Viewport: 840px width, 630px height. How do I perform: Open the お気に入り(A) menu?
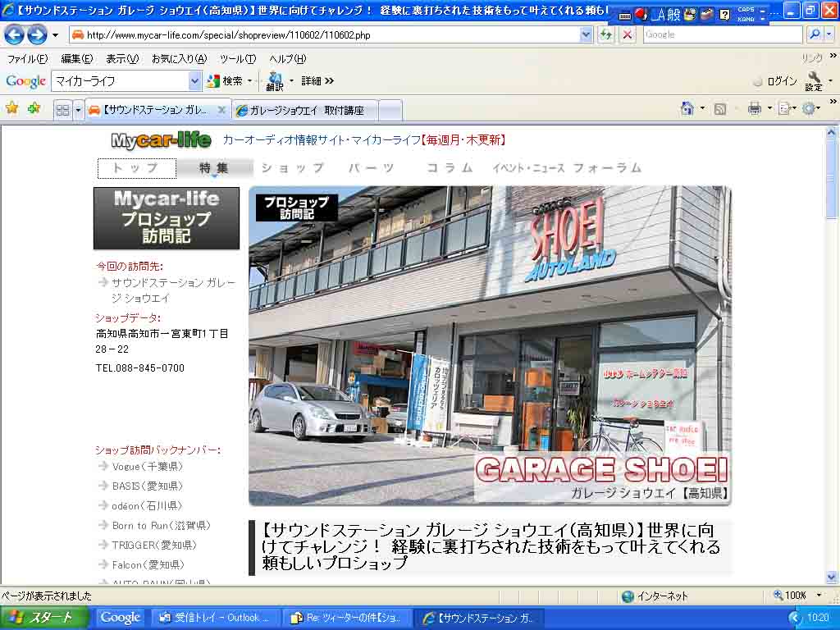pyautogui.click(x=179, y=59)
